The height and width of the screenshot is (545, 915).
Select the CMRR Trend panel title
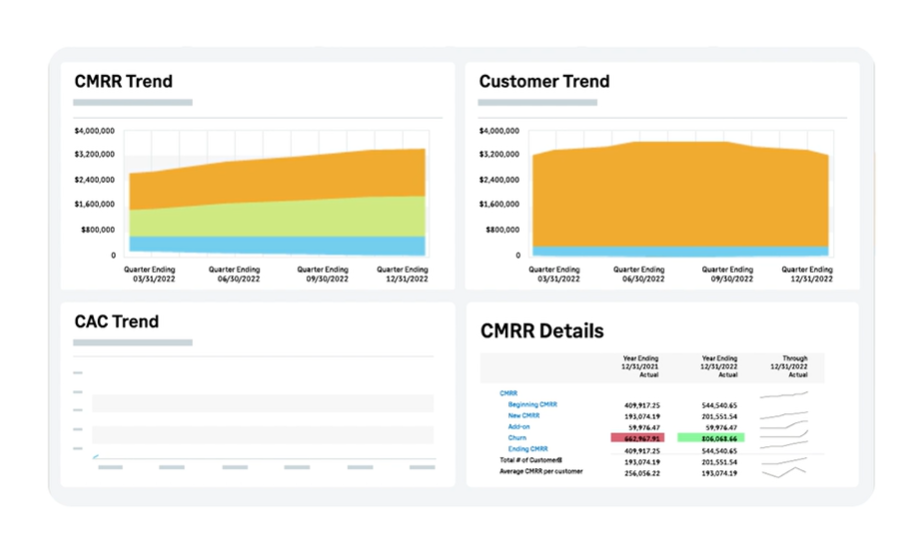coord(123,81)
